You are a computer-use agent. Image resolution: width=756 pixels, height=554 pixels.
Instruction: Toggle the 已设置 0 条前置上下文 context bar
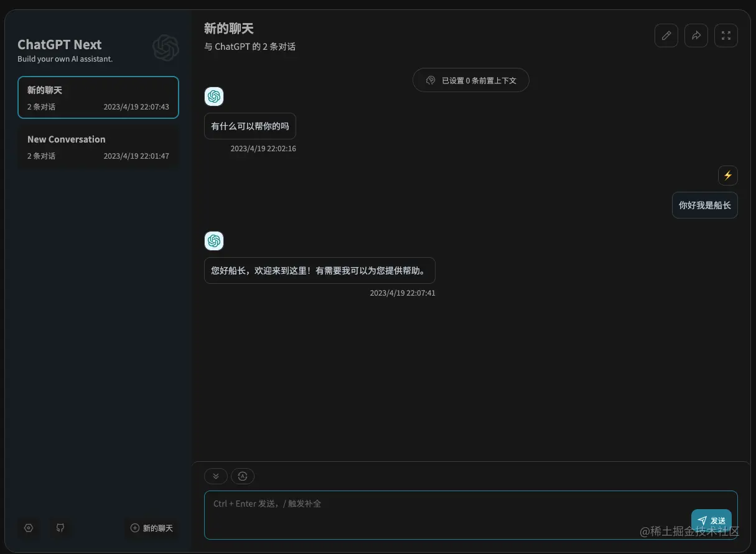click(471, 80)
